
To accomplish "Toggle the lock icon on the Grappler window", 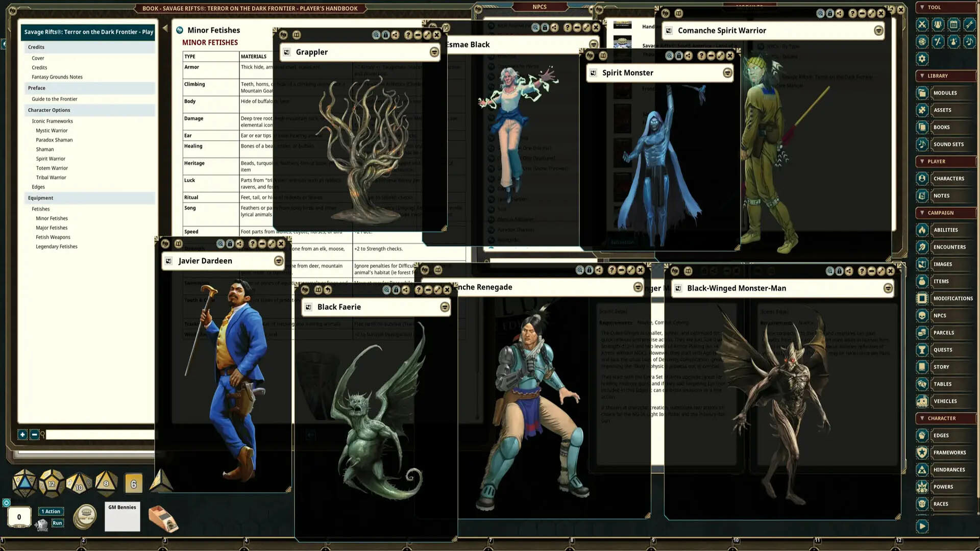I will [386, 35].
